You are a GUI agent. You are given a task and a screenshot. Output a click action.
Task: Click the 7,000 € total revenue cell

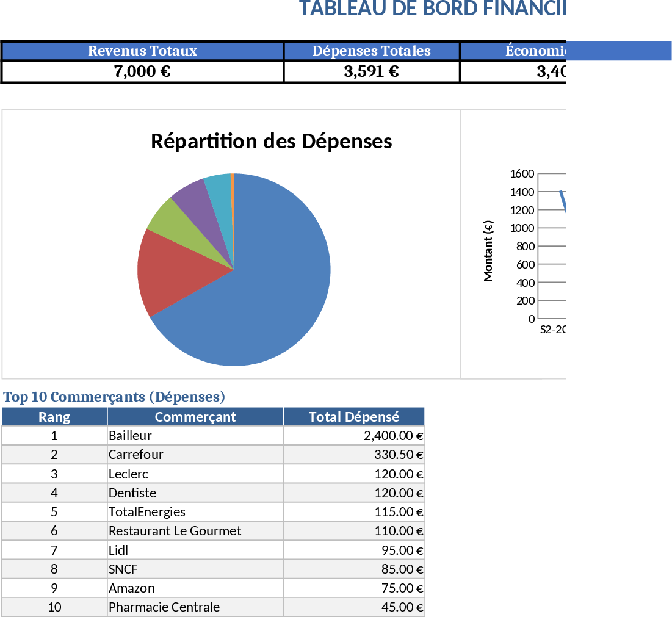point(142,71)
